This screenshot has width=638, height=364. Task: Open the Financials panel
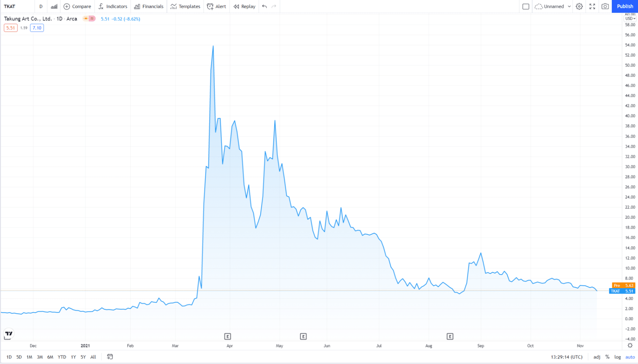point(149,6)
